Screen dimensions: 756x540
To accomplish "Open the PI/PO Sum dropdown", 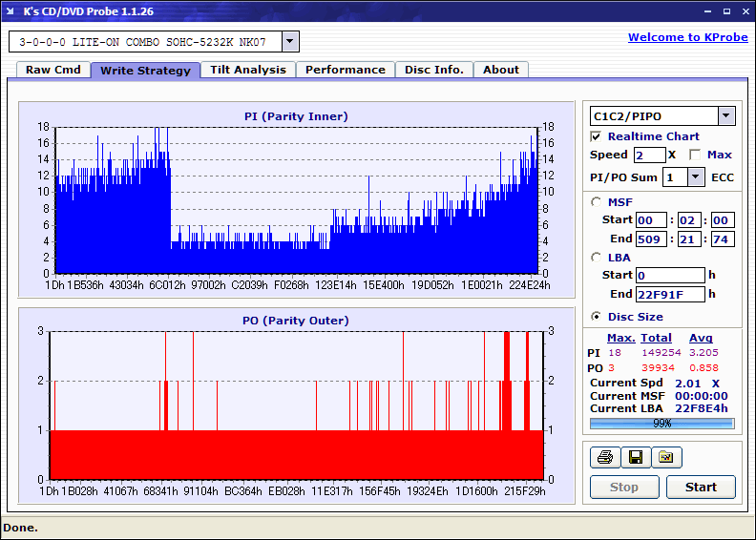I will click(x=695, y=177).
